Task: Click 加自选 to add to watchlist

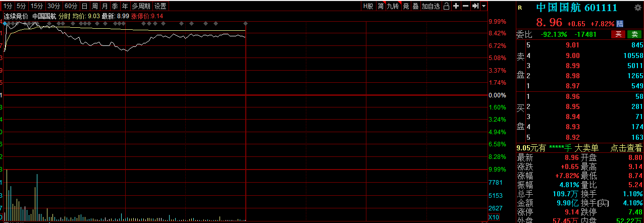Action: (431, 6)
